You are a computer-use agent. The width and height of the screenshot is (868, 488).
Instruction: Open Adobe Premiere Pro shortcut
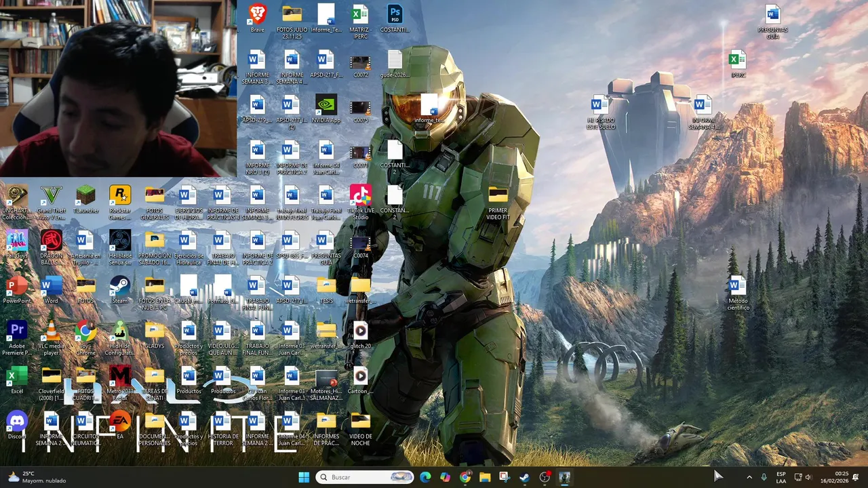pos(16,338)
